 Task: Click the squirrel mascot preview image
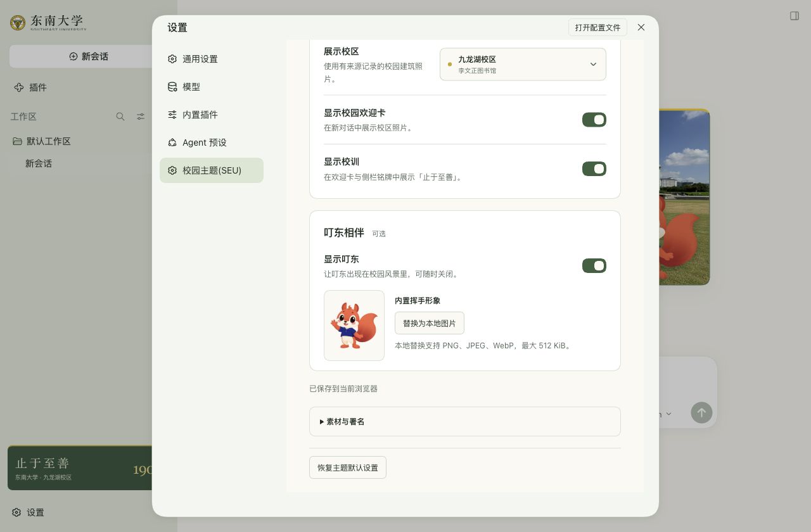tap(354, 326)
